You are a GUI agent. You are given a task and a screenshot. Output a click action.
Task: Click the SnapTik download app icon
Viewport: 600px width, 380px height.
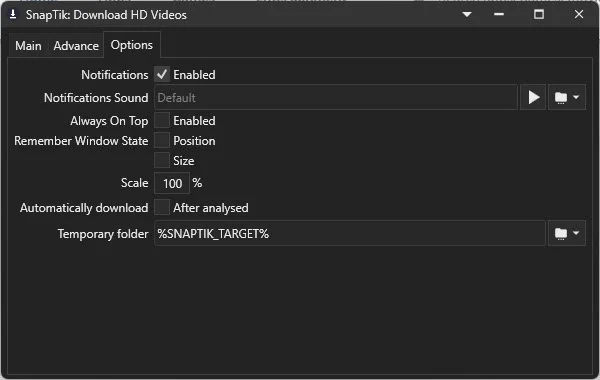(13, 15)
